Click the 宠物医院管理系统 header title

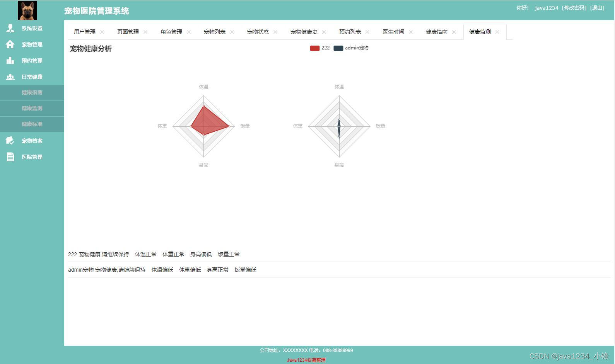[97, 11]
